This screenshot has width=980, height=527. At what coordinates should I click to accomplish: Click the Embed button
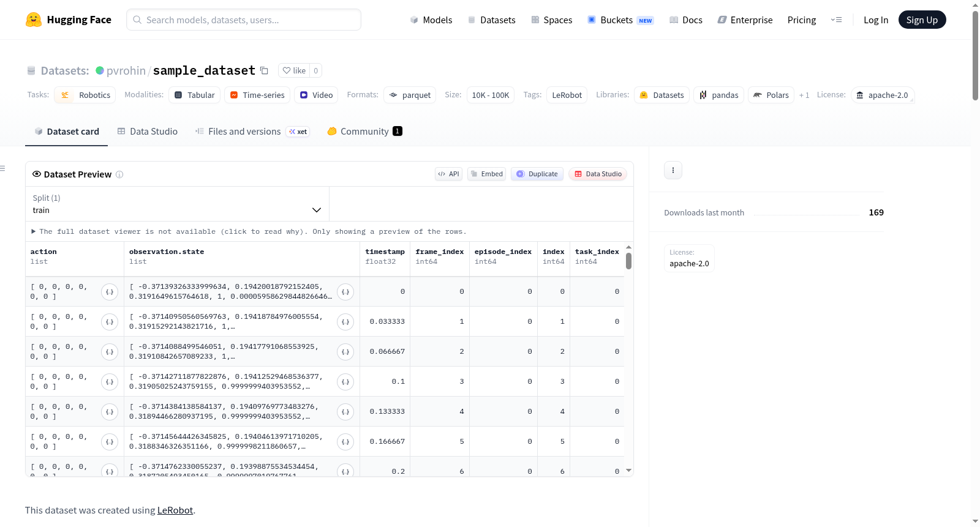pyautogui.click(x=487, y=174)
